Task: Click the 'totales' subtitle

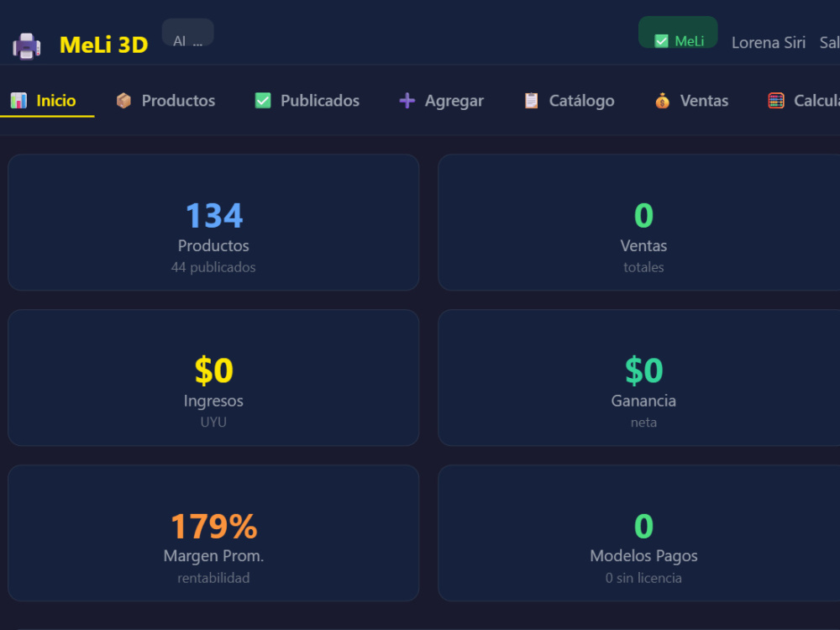Action: point(643,267)
